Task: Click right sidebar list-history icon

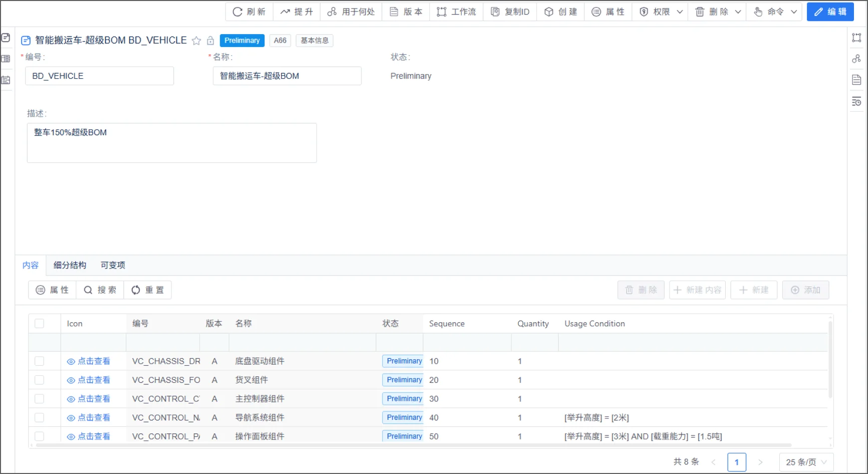Action: tap(856, 101)
